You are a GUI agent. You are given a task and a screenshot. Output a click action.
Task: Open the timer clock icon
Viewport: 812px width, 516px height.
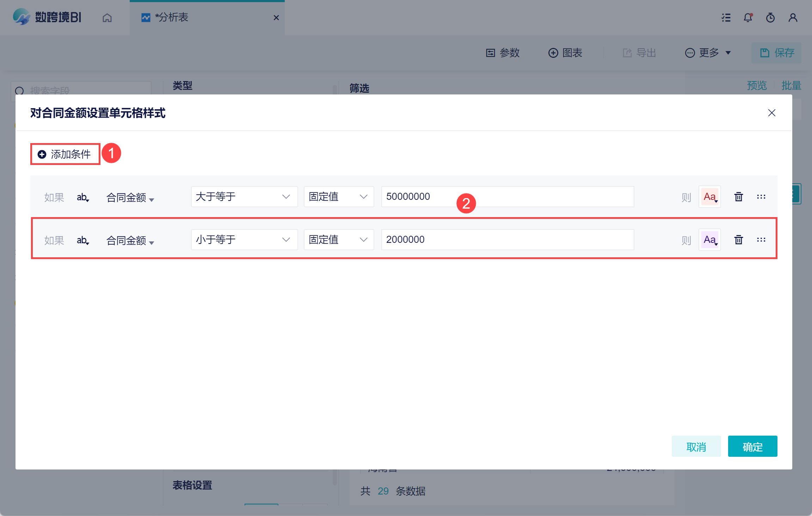(770, 18)
